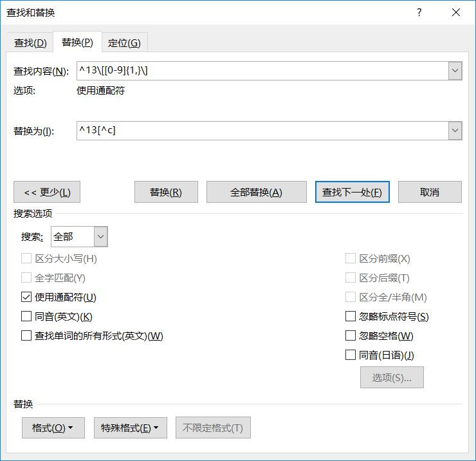The height and width of the screenshot is (461, 476).
Task: Click in the 查找内容 input field
Action: [x=262, y=71]
